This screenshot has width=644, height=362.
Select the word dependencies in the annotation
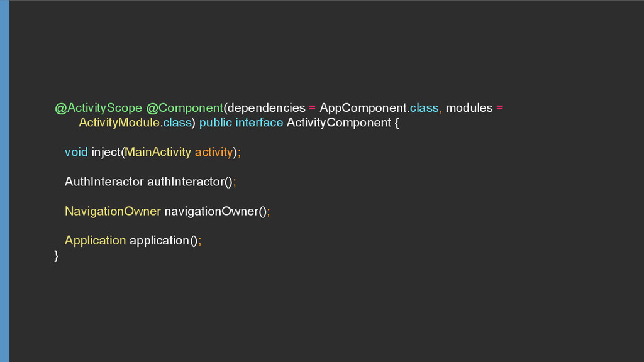(266, 108)
